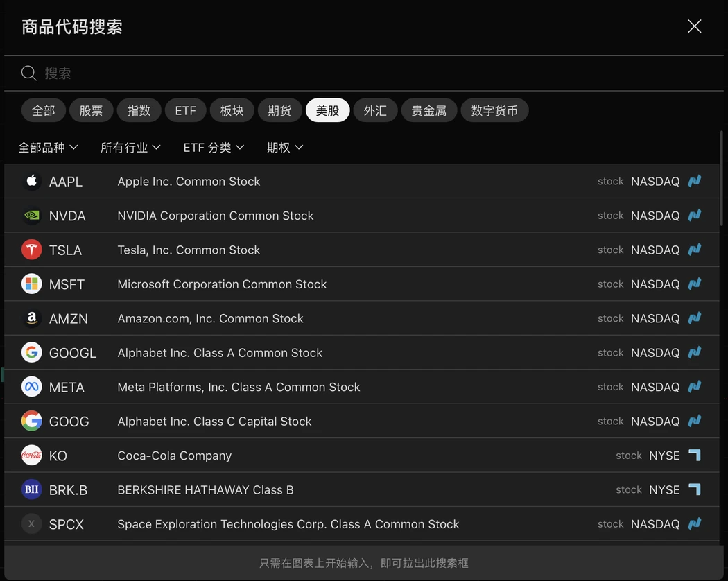Click the Tesla logo icon beside TSLA
The image size is (728, 581).
click(32, 250)
